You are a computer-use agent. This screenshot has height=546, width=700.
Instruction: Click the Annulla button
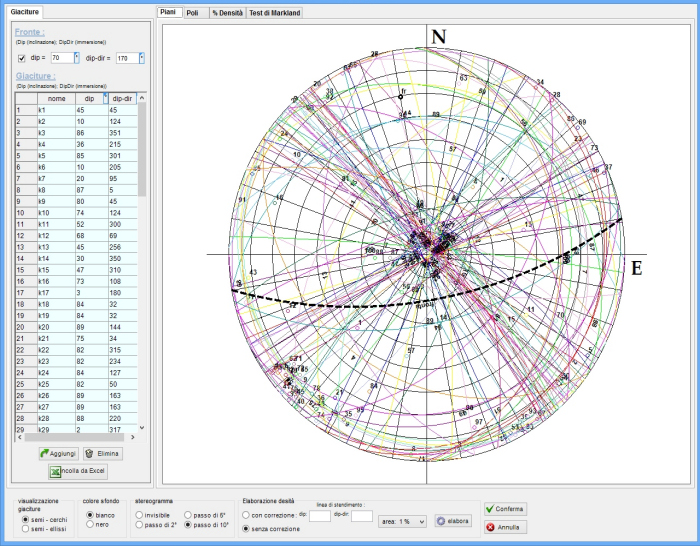[x=505, y=527]
